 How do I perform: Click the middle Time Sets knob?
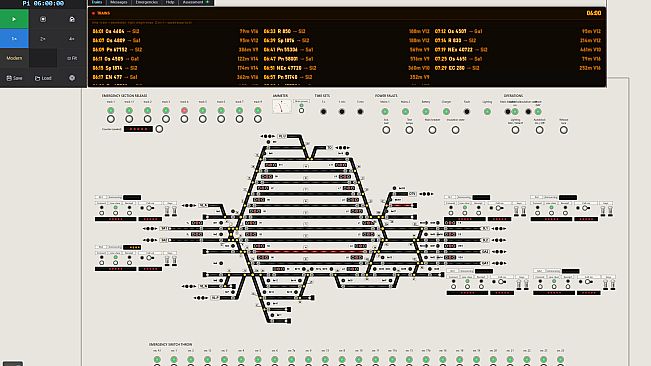click(342, 112)
